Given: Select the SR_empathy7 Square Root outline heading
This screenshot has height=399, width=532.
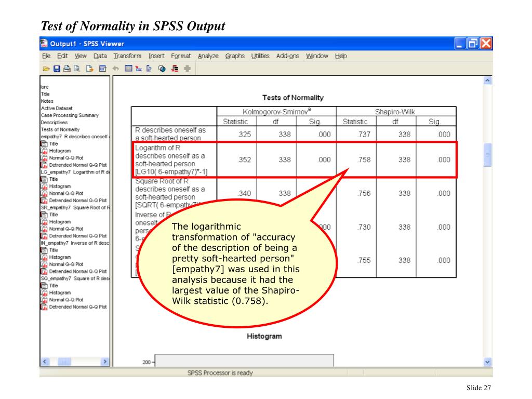Looking at the screenshot, I should tap(75, 208).
